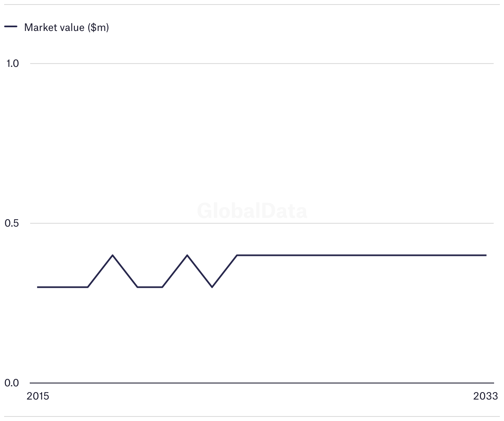The width and height of the screenshot is (504, 421).
Task: Click the GlobalData watermark in the chart
Action: click(x=252, y=210)
